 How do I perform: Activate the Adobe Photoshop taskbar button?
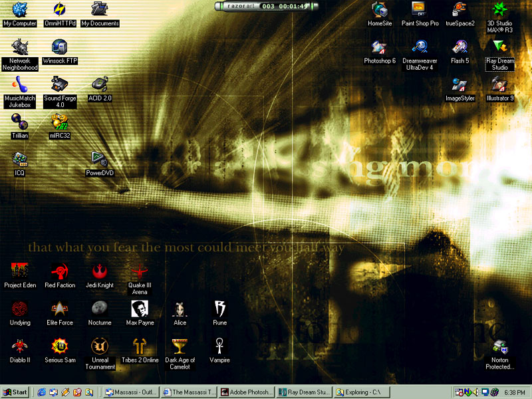point(247,392)
